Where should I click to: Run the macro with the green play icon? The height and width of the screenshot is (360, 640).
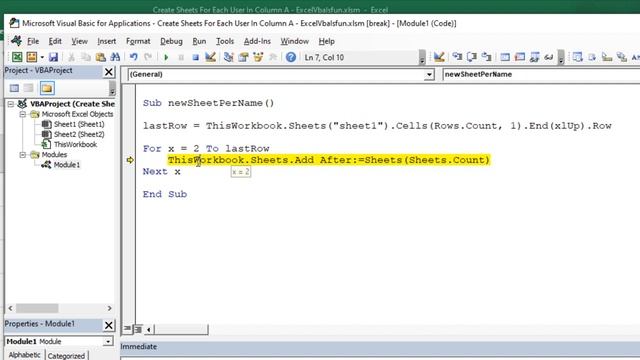pyautogui.click(x=166, y=57)
